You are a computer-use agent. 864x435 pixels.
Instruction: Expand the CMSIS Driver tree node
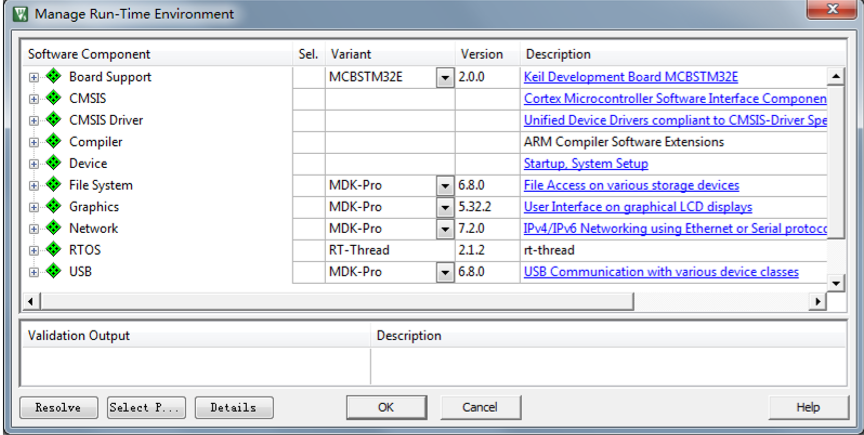coord(34,121)
